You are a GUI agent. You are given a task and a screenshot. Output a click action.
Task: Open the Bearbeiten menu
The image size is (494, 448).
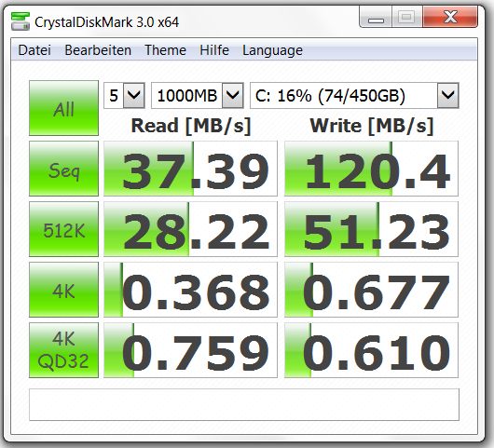point(98,50)
